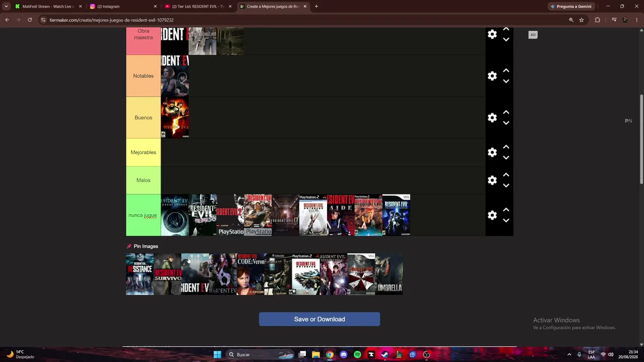Open OBS Studio from the taskbar
644x362 pixels.
427,354
